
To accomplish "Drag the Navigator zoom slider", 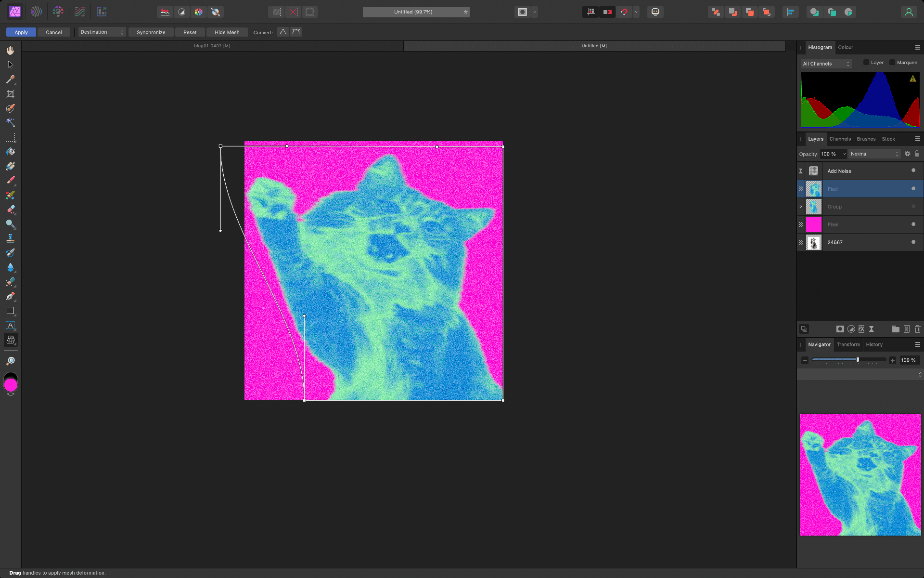I will point(858,360).
